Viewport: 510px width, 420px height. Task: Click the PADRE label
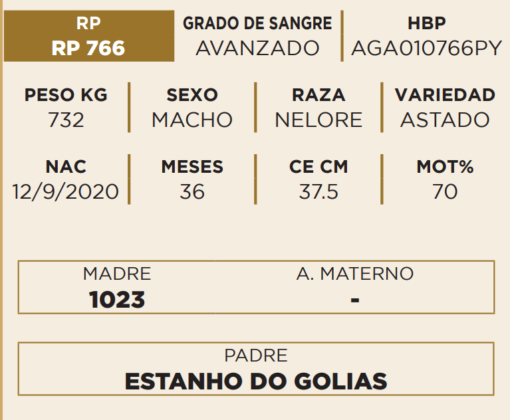(256, 356)
